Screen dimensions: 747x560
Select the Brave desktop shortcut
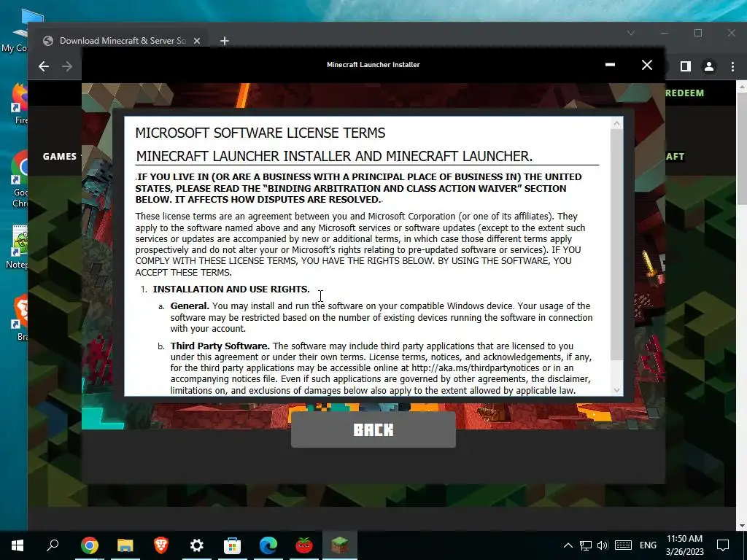click(x=20, y=318)
